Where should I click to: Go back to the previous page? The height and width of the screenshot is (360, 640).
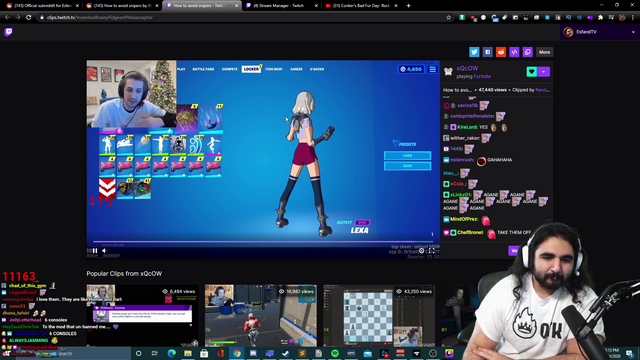(x=7, y=18)
